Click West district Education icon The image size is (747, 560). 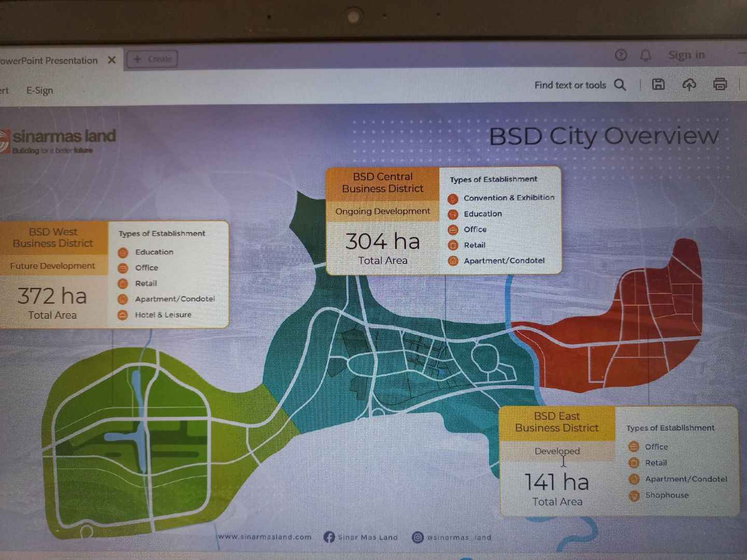tap(123, 253)
